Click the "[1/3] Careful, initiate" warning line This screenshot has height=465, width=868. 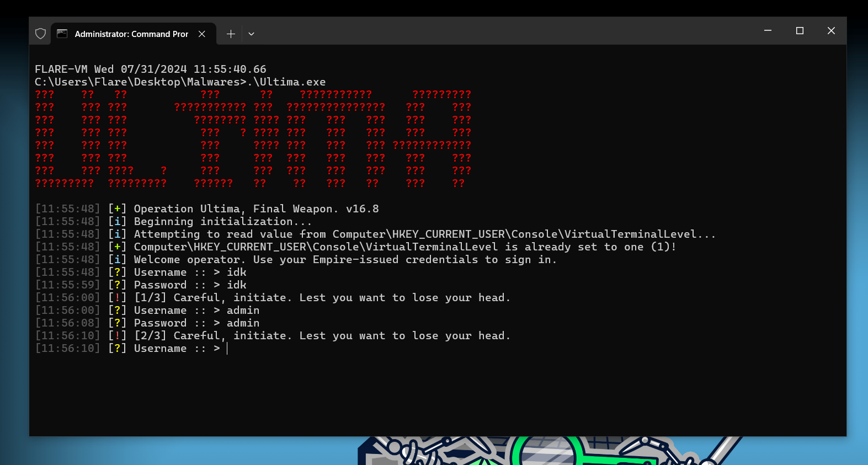click(273, 297)
